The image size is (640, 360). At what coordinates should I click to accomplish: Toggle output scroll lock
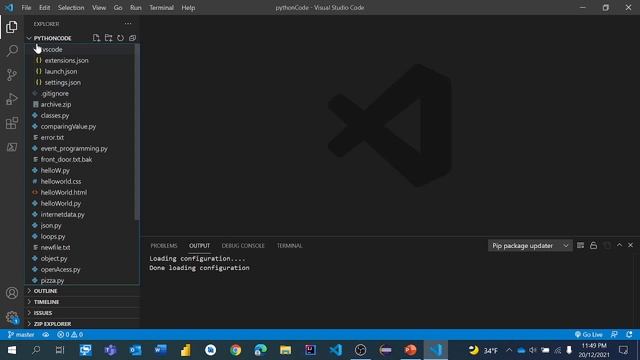593,245
